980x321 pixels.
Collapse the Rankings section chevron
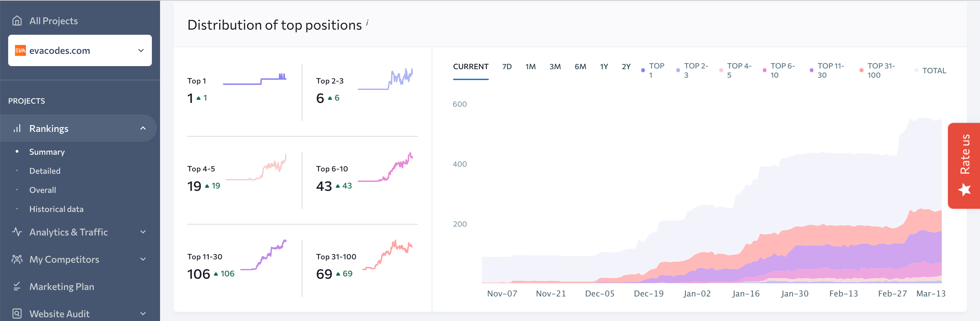(x=143, y=128)
